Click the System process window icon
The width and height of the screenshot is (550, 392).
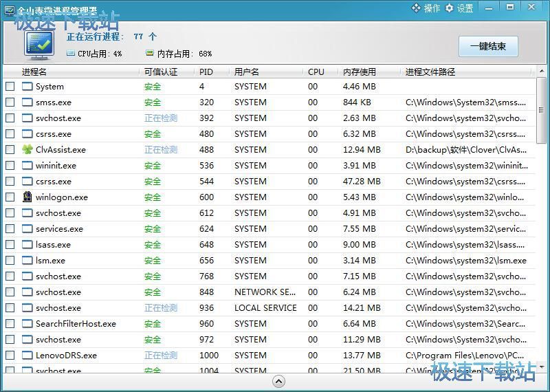[27, 87]
